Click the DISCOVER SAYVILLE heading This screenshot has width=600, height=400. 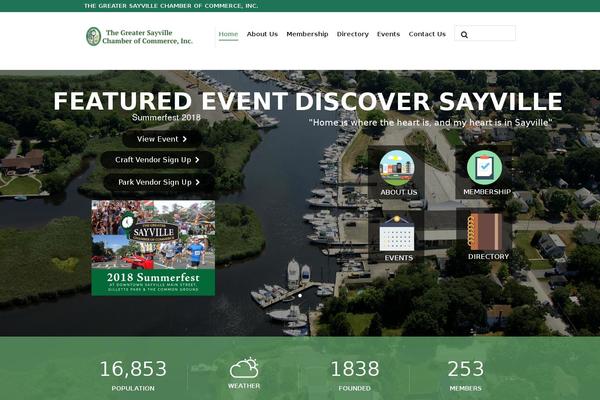(428, 101)
